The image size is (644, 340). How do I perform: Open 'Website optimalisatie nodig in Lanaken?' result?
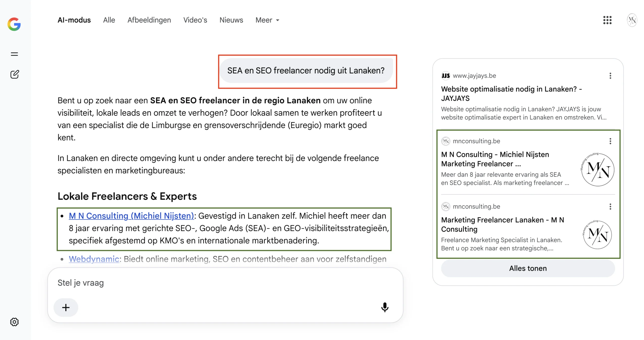click(x=511, y=94)
